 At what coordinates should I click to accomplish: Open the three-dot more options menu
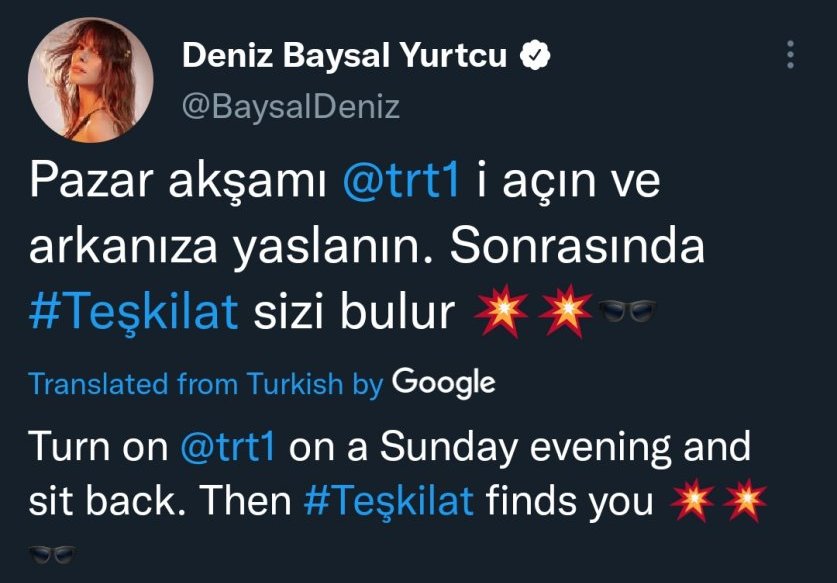pyautogui.click(x=791, y=54)
